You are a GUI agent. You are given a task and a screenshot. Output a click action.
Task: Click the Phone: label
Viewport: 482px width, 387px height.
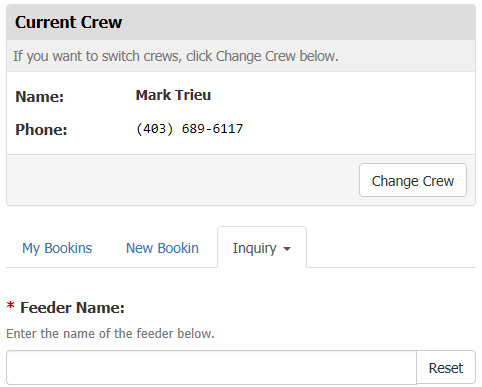41,129
